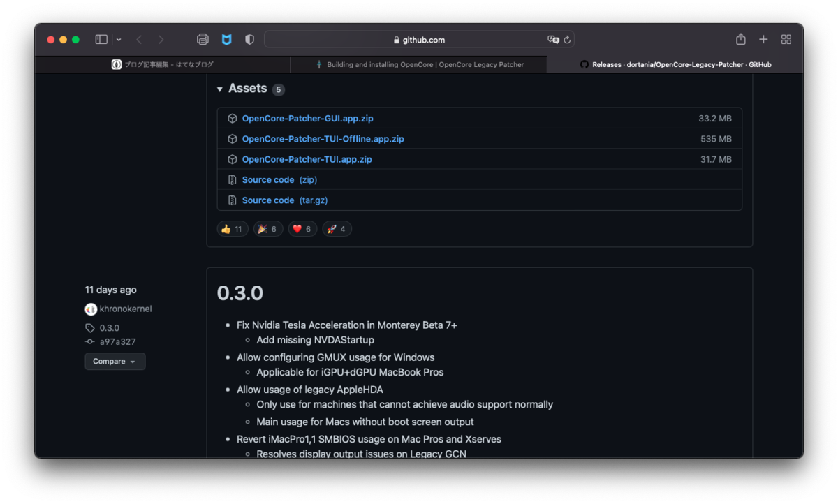Open khronokernel user profile link

(x=126, y=309)
